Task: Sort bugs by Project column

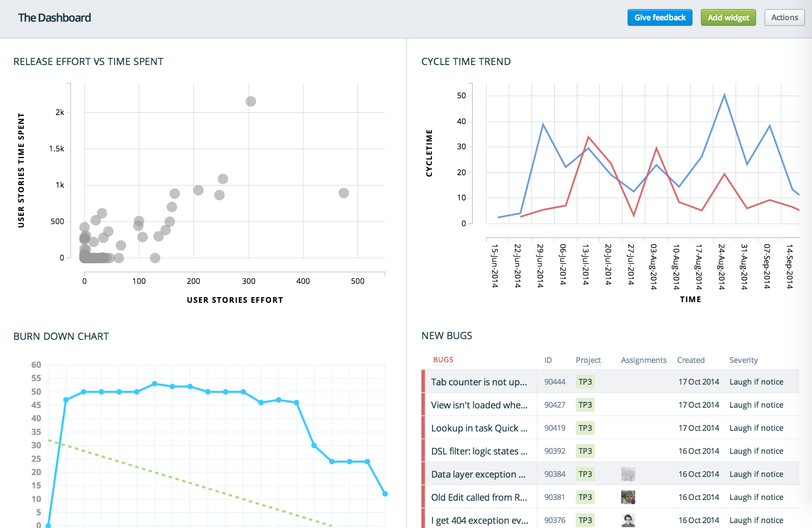Action: click(x=588, y=360)
